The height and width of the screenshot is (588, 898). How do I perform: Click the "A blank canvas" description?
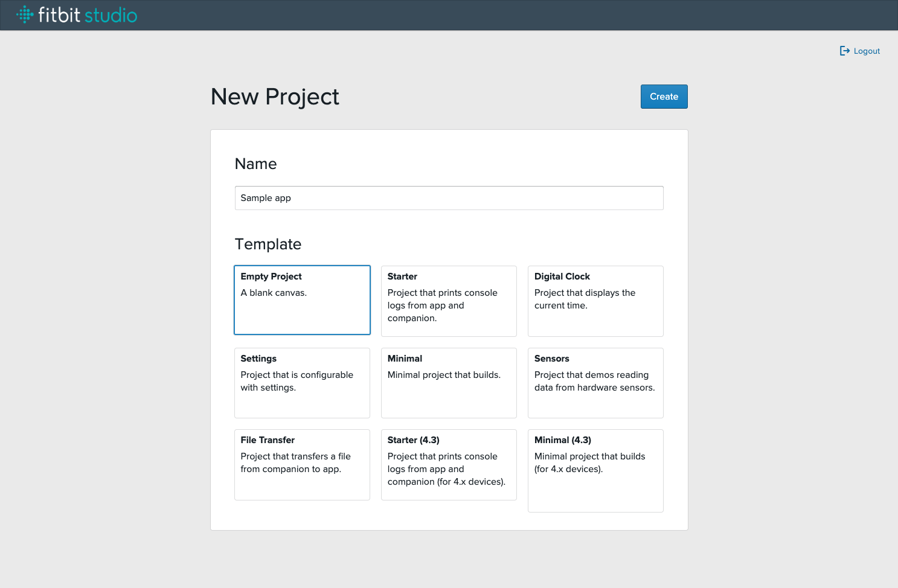[x=274, y=293]
